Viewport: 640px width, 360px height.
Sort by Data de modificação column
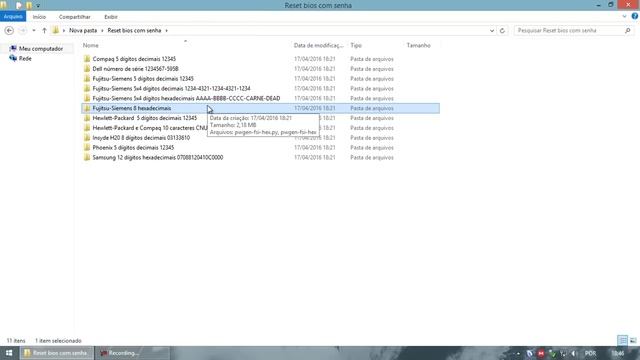coord(319,45)
